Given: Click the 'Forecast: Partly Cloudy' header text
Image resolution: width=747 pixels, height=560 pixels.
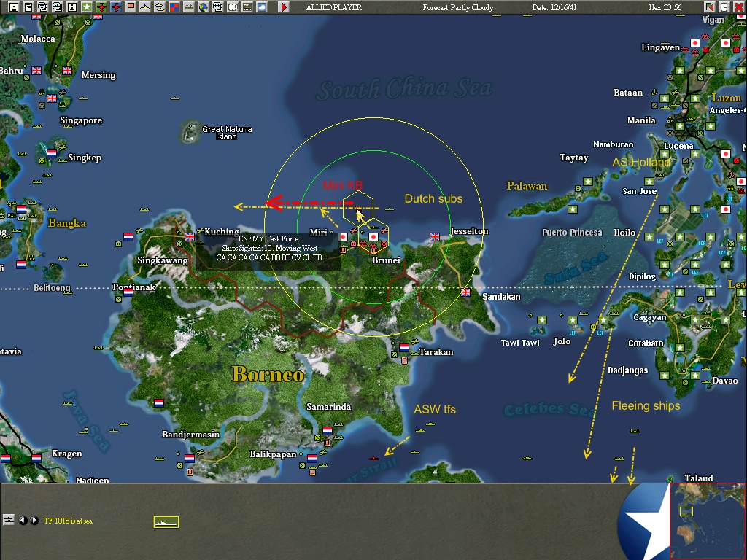Looking at the screenshot, I should point(458,7).
